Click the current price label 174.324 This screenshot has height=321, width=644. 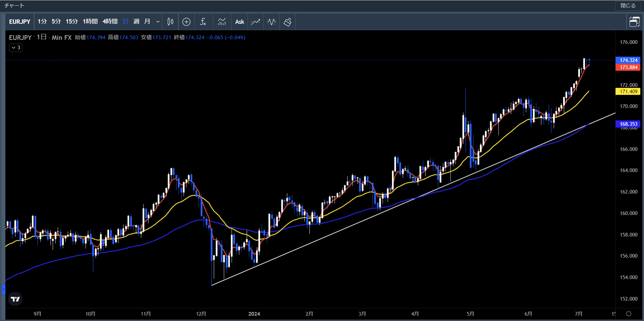(x=628, y=60)
